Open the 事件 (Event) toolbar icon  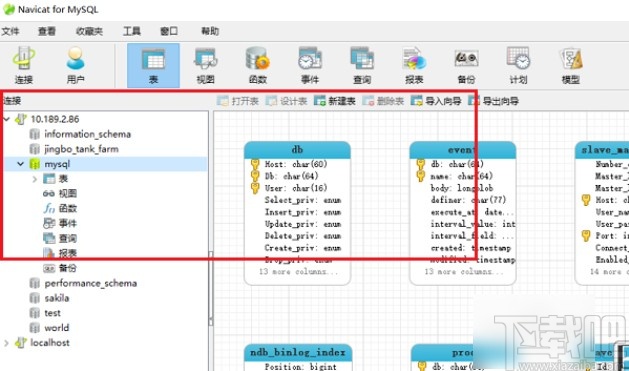[x=310, y=65]
